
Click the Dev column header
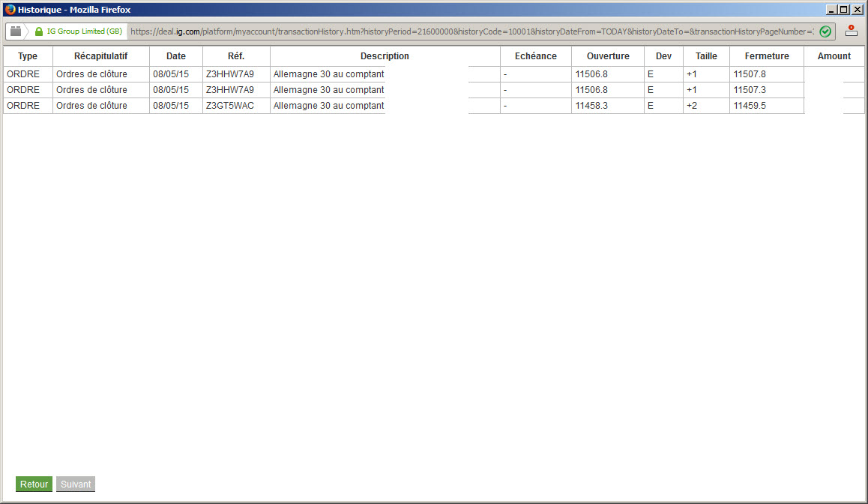(x=663, y=56)
